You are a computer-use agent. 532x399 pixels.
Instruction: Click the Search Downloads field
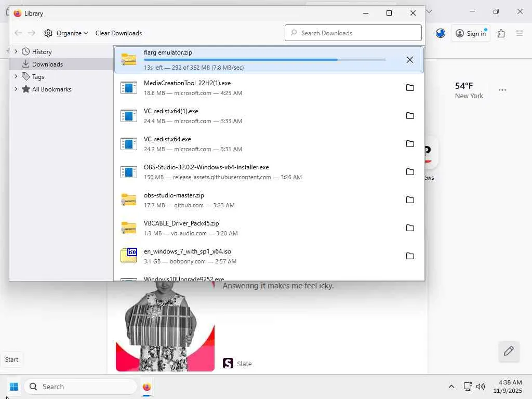point(353,33)
